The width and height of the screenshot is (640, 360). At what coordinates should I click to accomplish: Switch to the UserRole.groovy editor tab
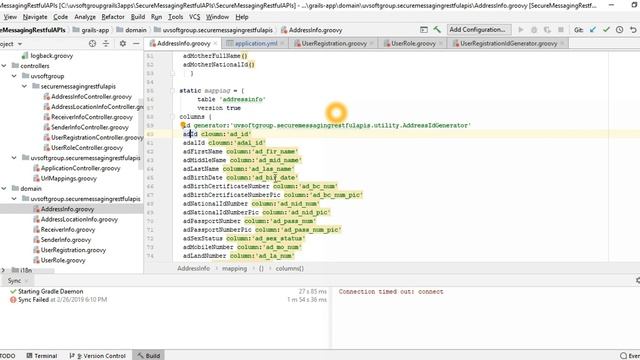(413, 43)
